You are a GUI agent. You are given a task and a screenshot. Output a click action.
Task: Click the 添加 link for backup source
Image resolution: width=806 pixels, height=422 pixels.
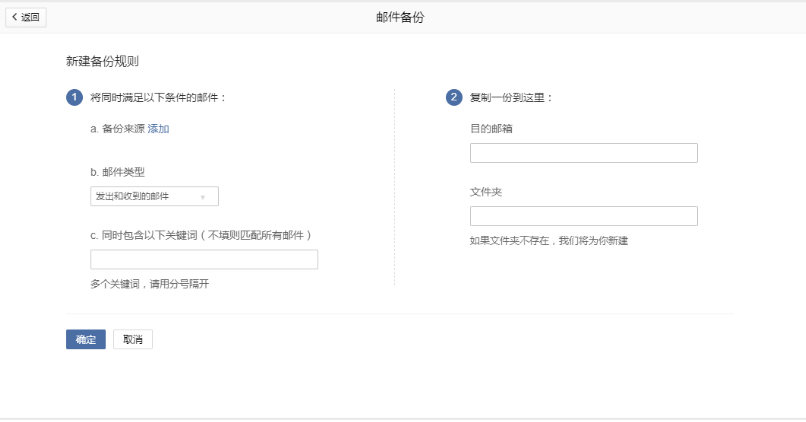(159, 129)
